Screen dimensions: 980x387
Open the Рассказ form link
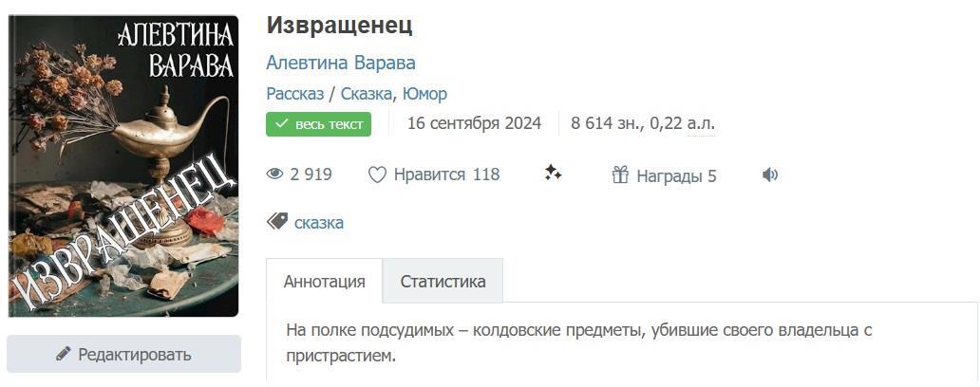coord(294,94)
